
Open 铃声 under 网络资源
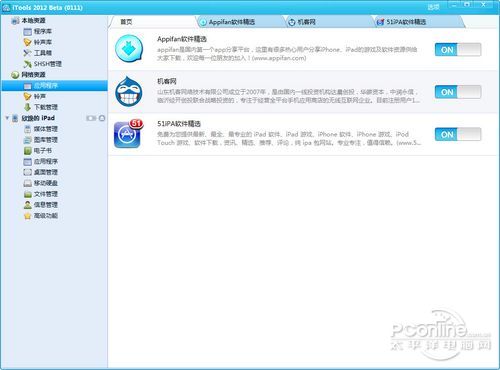coord(35,96)
